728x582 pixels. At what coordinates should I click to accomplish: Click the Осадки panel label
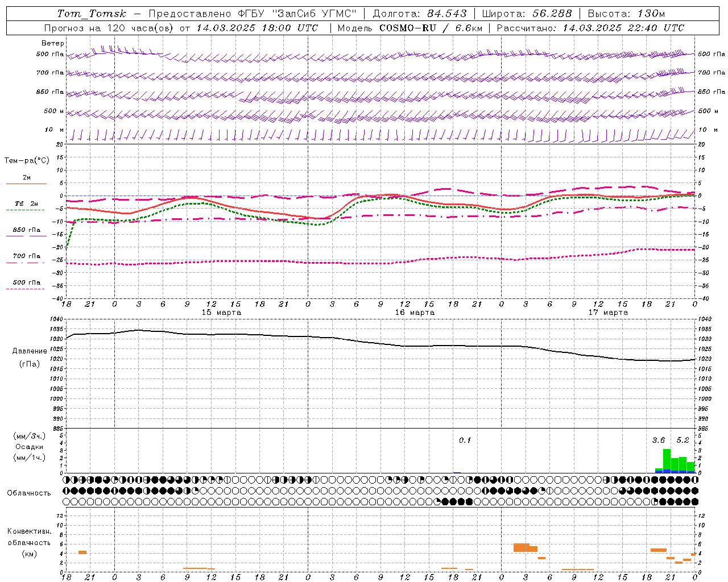(30, 447)
